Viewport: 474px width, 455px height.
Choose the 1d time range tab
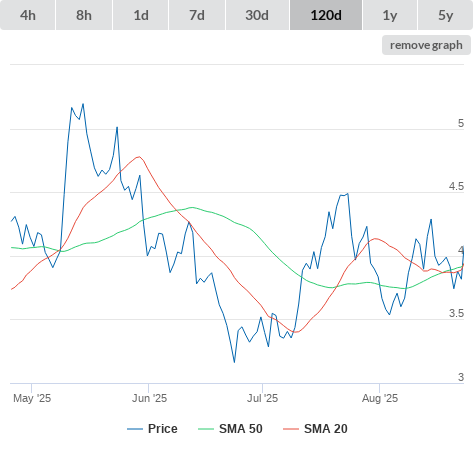coord(141,15)
